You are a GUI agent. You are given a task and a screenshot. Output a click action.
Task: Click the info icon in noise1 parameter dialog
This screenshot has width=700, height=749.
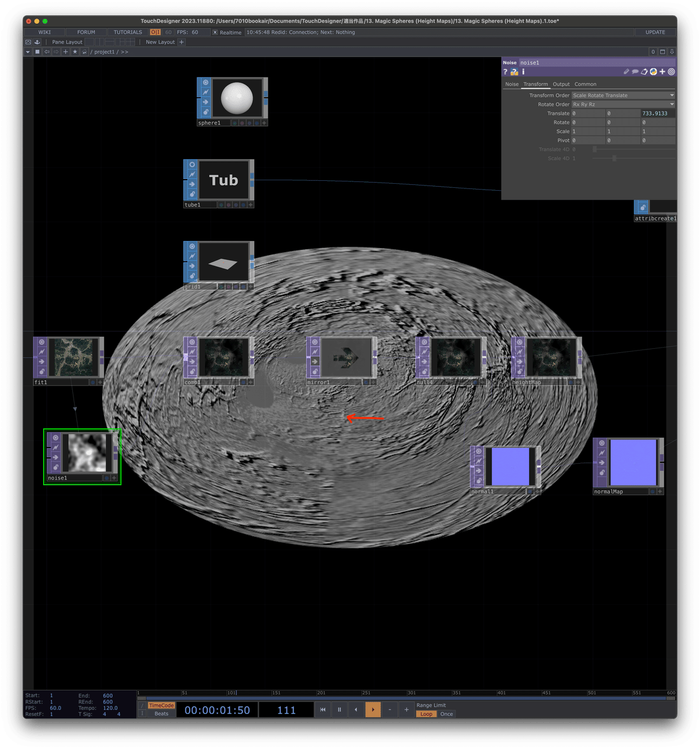click(x=523, y=72)
